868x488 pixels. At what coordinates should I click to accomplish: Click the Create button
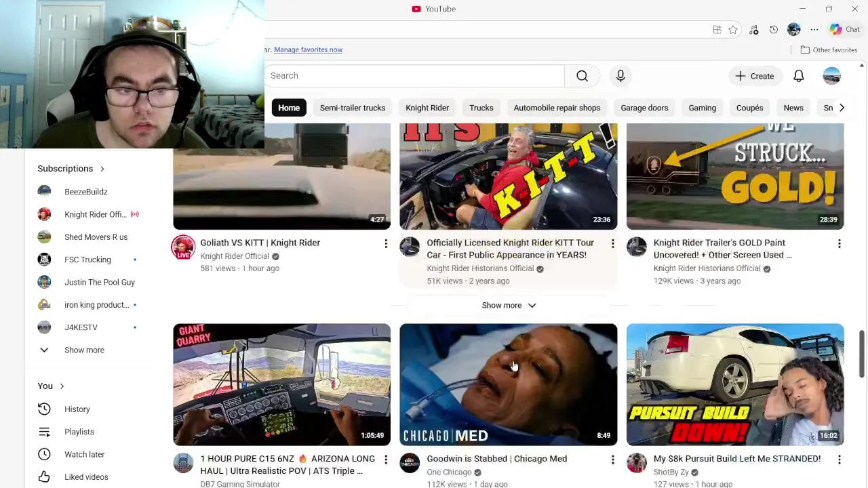point(754,76)
